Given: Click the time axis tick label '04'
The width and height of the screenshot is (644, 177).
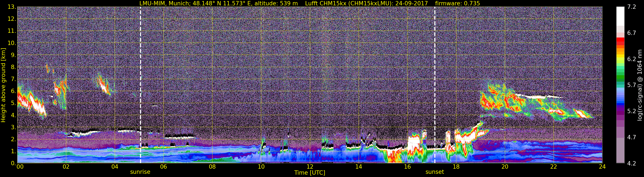Looking at the screenshot, I should (115, 167).
